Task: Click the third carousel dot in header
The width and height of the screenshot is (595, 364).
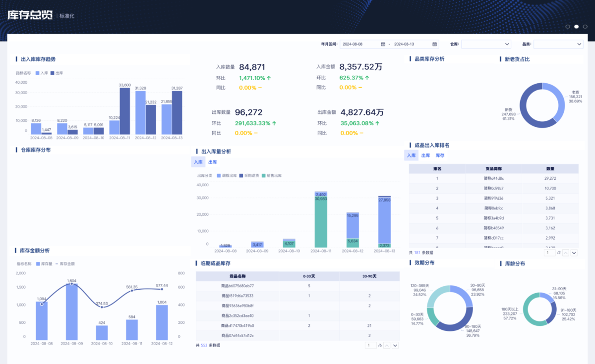Action: pos(585,26)
